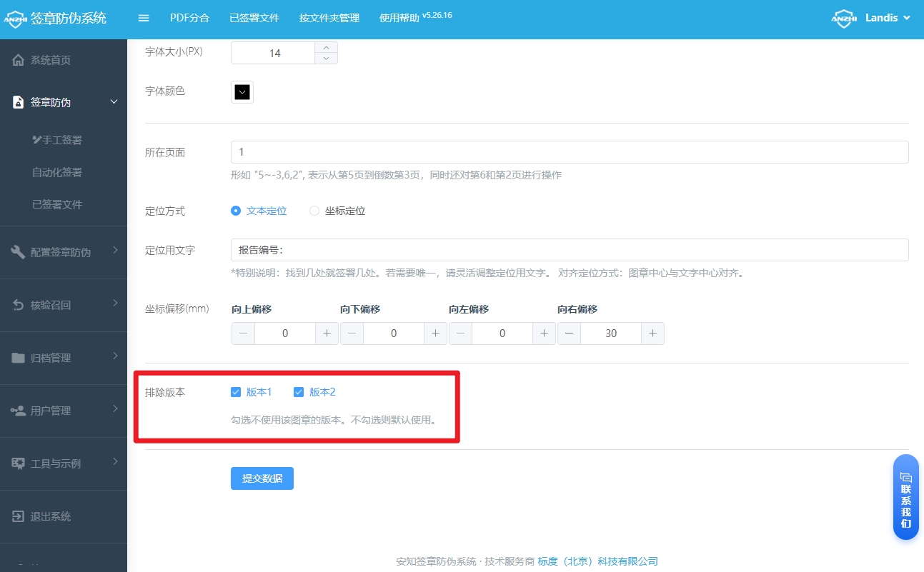Click the 提交数据 submit button

(262, 478)
